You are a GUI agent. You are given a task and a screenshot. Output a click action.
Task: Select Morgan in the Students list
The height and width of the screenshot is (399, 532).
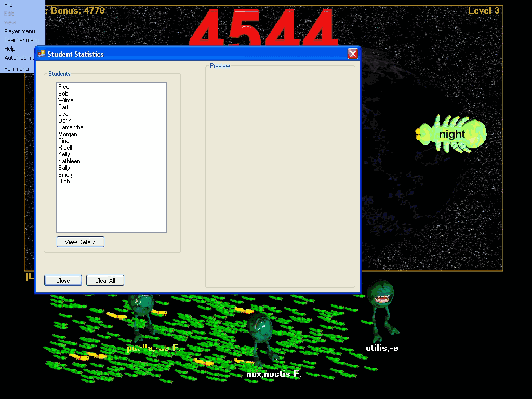point(68,134)
